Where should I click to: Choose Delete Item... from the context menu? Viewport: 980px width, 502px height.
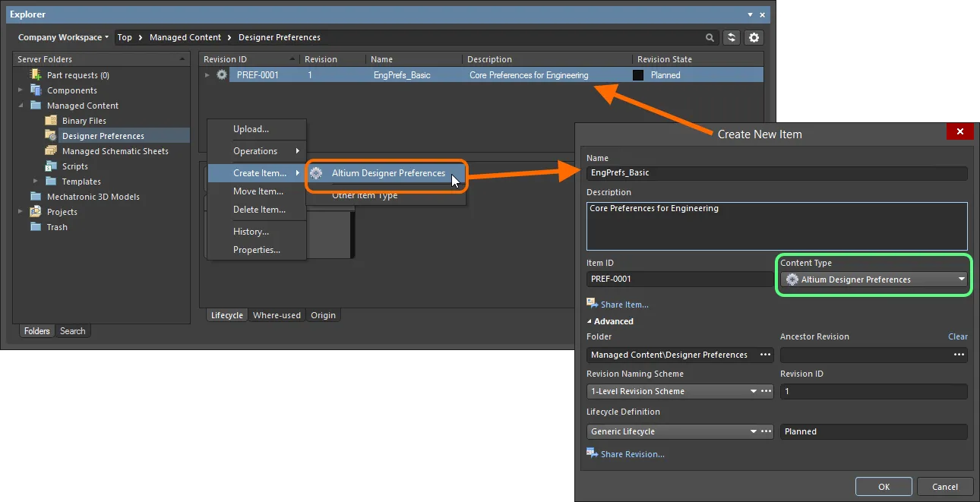coord(256,210)
